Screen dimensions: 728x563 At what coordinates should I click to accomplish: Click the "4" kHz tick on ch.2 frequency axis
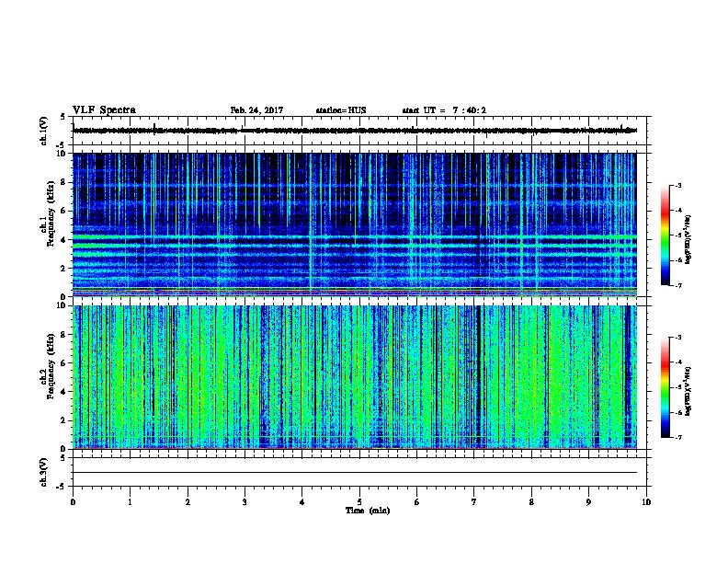[x=63, y=392]
